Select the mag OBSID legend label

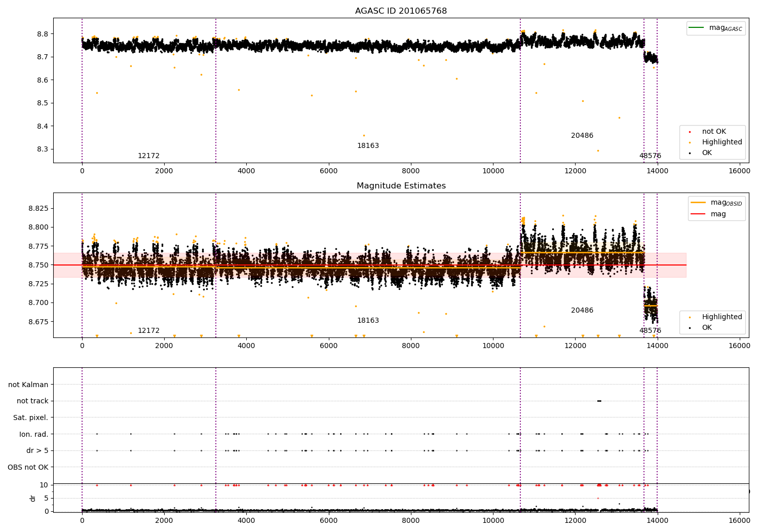point(726,203)
